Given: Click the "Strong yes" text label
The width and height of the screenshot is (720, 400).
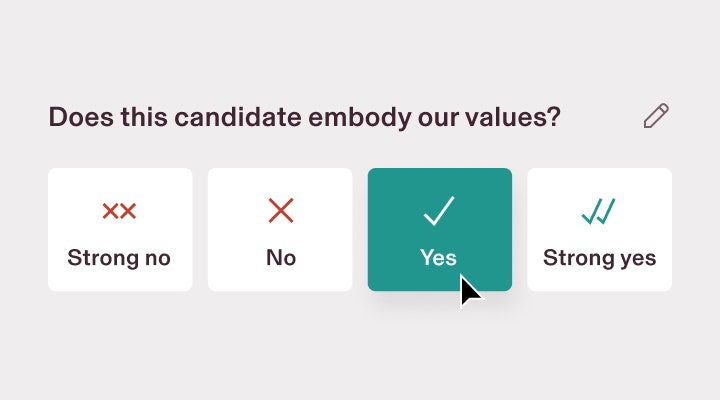Looking at the screenshot, I should tap(599, 258).
